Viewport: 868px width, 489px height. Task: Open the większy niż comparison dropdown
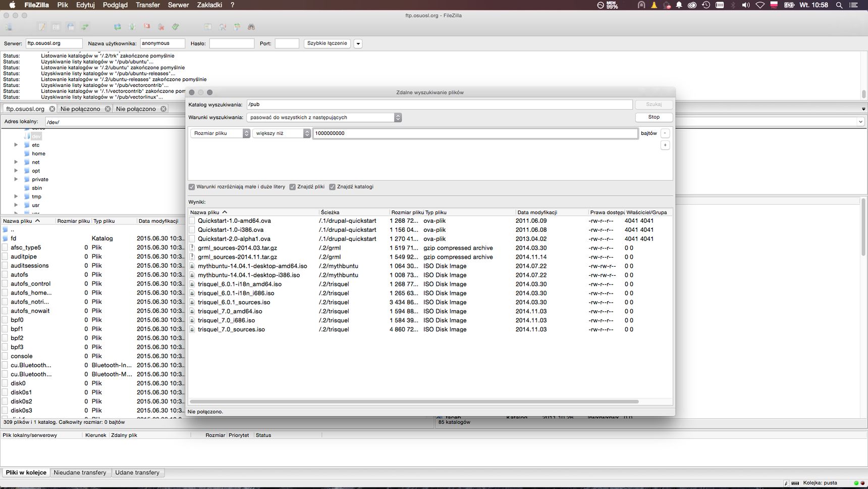coord(281,133)
